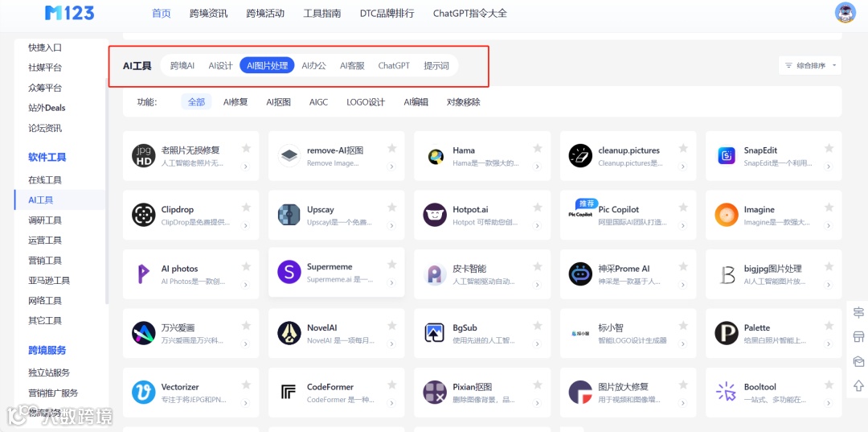The width and height of the screenshot is (868, 432).
Task: Open the 皮卡智能 card arrow
Action: coord(537,285)
